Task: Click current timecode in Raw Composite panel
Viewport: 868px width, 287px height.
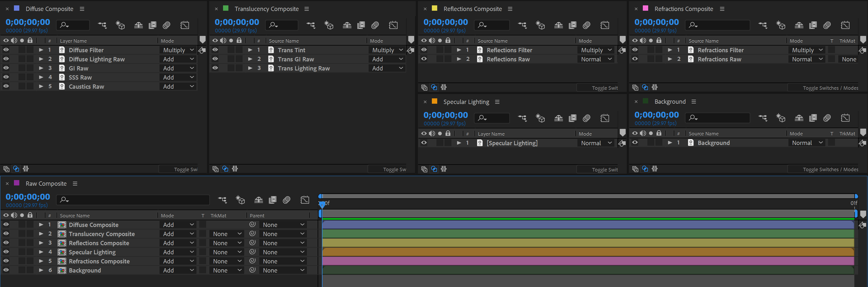Action: tap(28, 196)
